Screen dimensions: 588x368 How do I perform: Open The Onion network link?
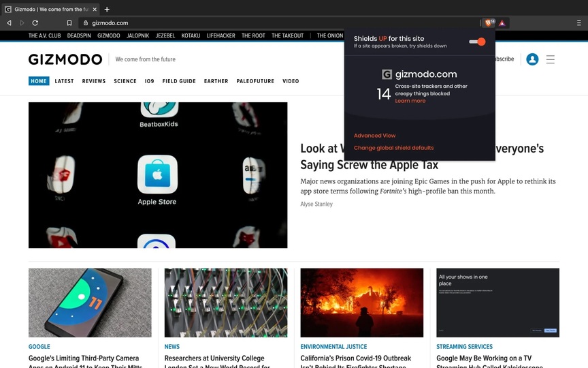click(330, 35)
